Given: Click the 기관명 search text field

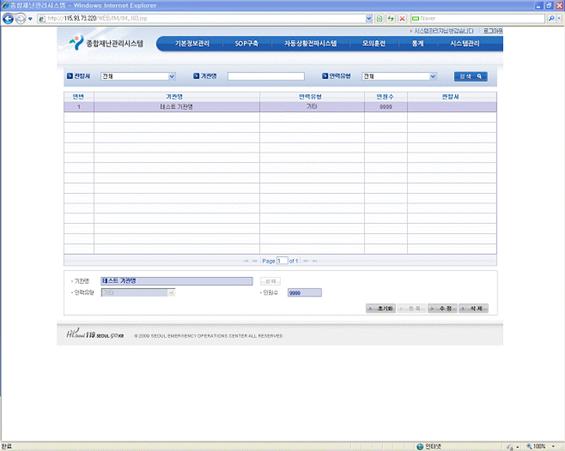Looking at the screenshot, I should (266, 76).
